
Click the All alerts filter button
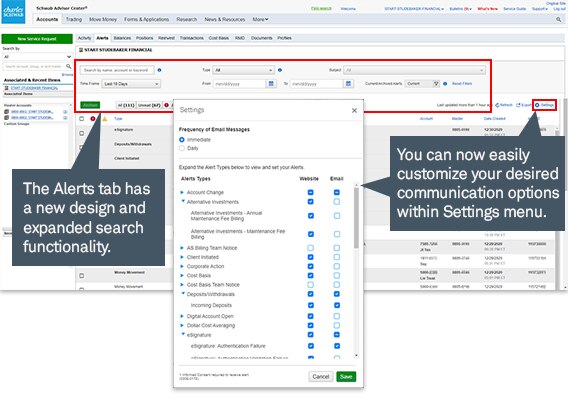click(126, 105)
